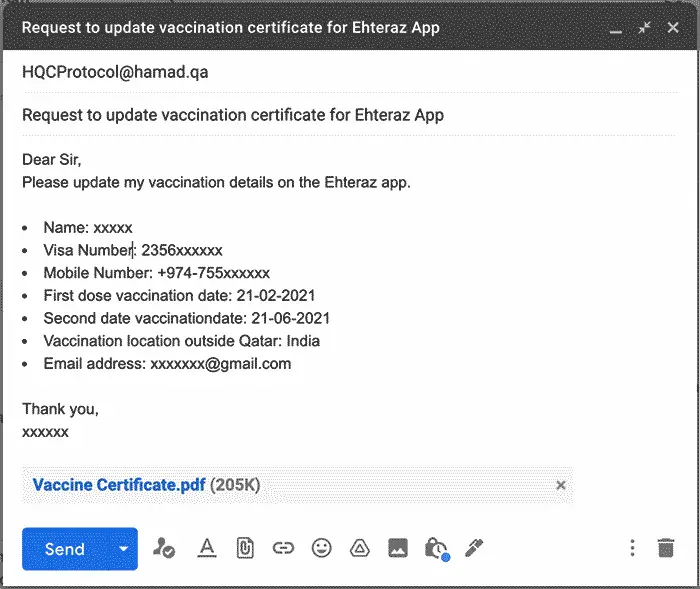The width and height of the screenshot is (700, 589).
Task: Click 'Please update my vaccination details' sentence
Action: (x=216, y=182)
